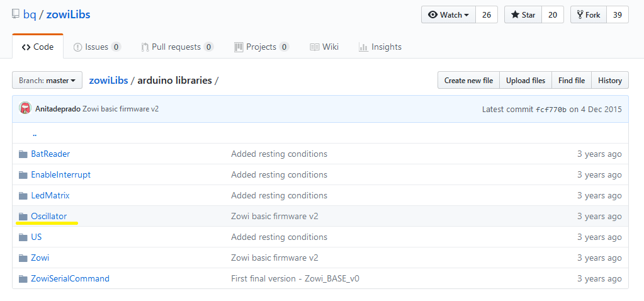This screenshot has height=301, width=644.
Task: Click the EnableInterrupt folder icon
Action: (x=23, y=174)
